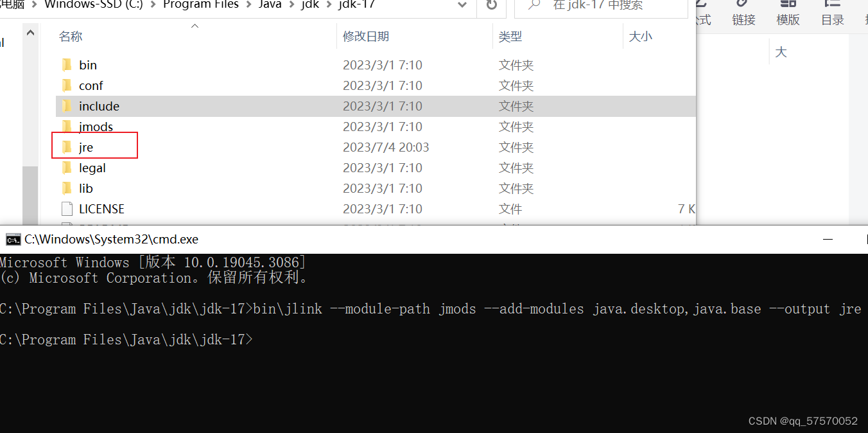
Task: Open the jdk breadcrumb path segment
Action: [310, 5]
